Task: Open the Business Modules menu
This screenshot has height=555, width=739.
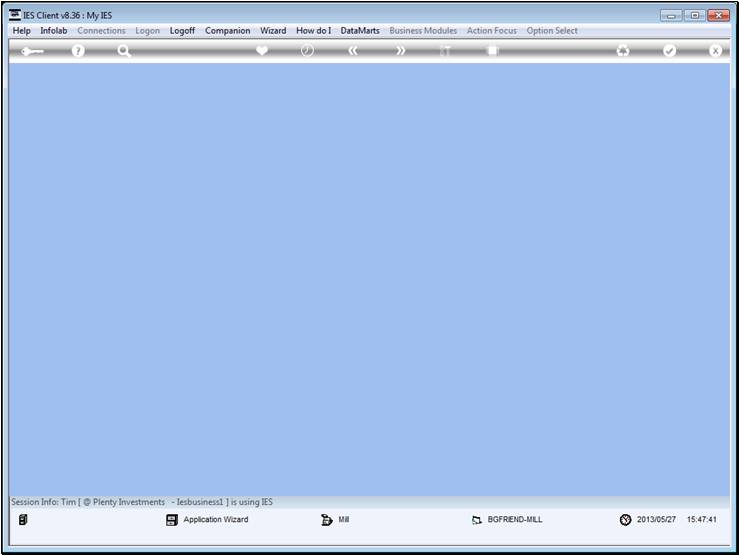Action: [x=423, y=31]
